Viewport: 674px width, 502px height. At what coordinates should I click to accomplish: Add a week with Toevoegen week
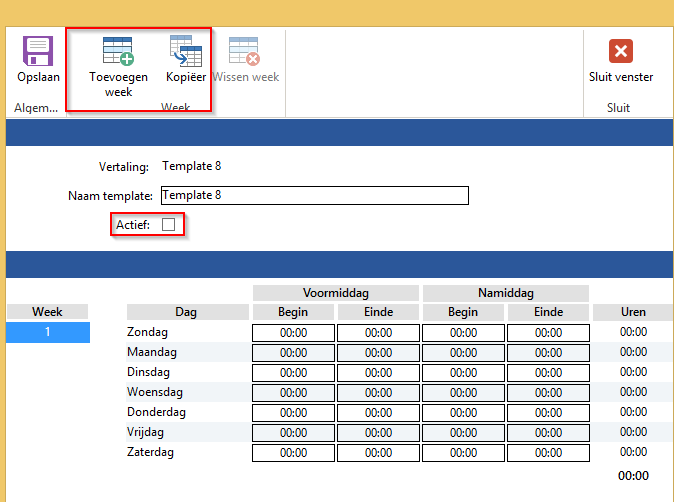pos(118,52)
